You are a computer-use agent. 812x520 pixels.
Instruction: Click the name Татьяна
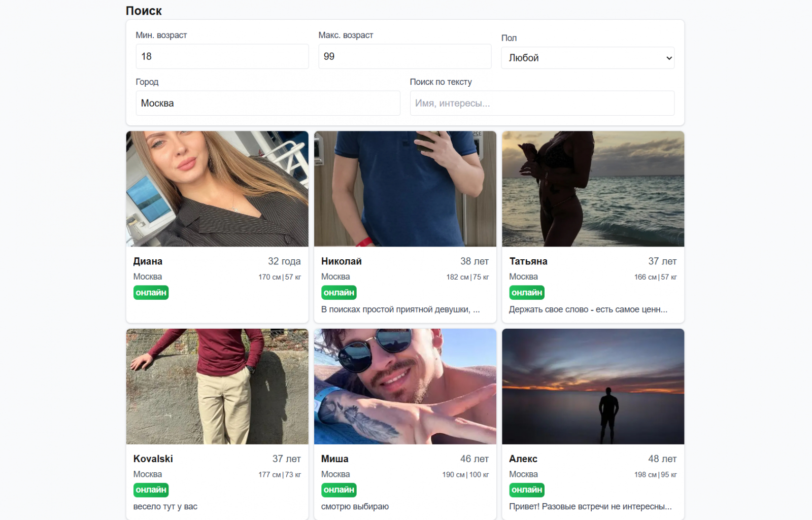(528, 261)
